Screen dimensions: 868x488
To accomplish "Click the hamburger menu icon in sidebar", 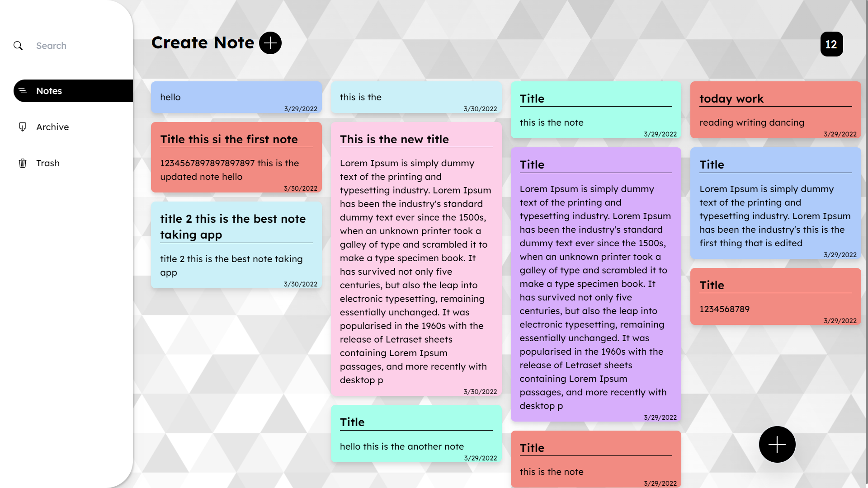I will [23, 90].
